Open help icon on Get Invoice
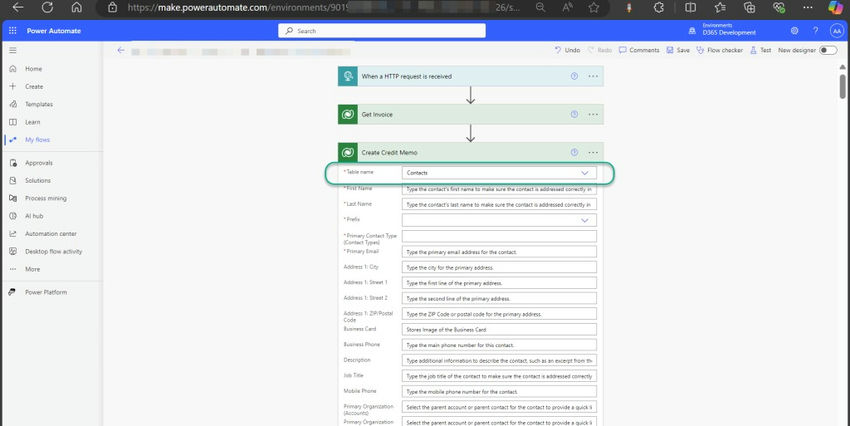 pyautogui.click(x=574, y=114)
